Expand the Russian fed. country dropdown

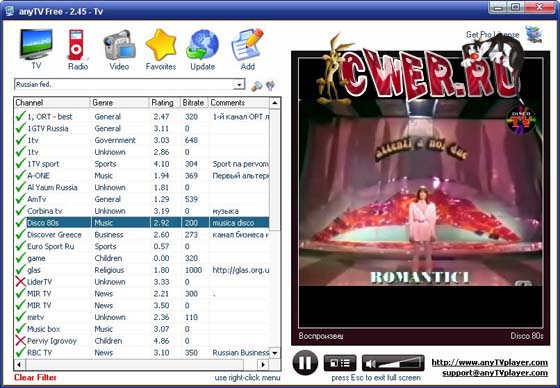[x=239, y=85]
